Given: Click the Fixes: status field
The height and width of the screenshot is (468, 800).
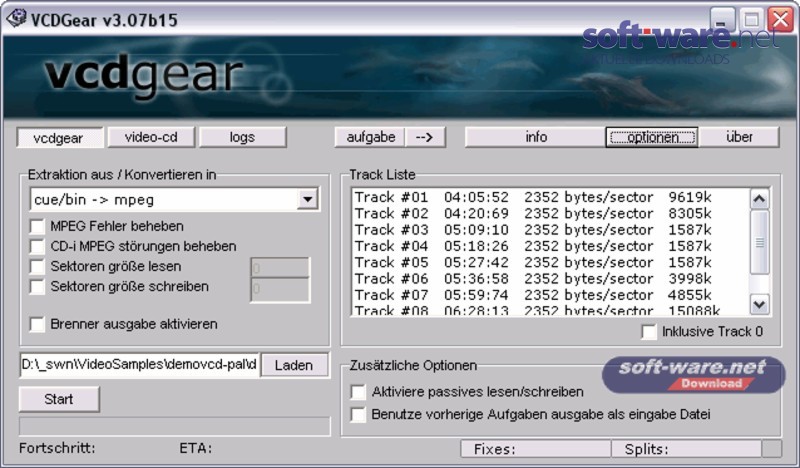Looking at the screenshot, I should [536, 449].
